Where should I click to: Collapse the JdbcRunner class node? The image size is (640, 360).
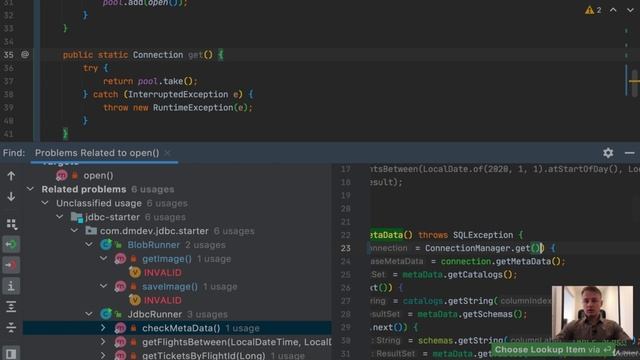(89, 314)
